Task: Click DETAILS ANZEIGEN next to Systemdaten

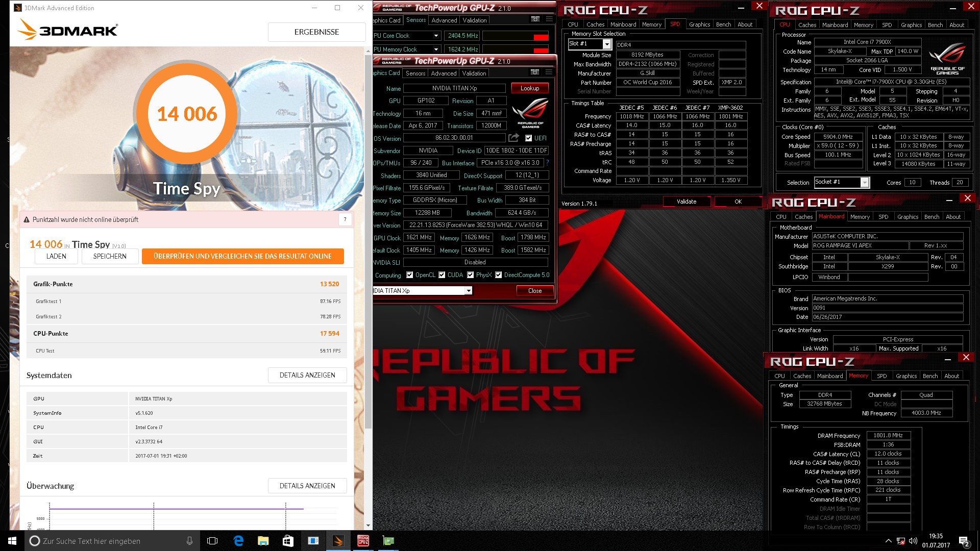Action: pyautogui.click(x=307, y=375)
